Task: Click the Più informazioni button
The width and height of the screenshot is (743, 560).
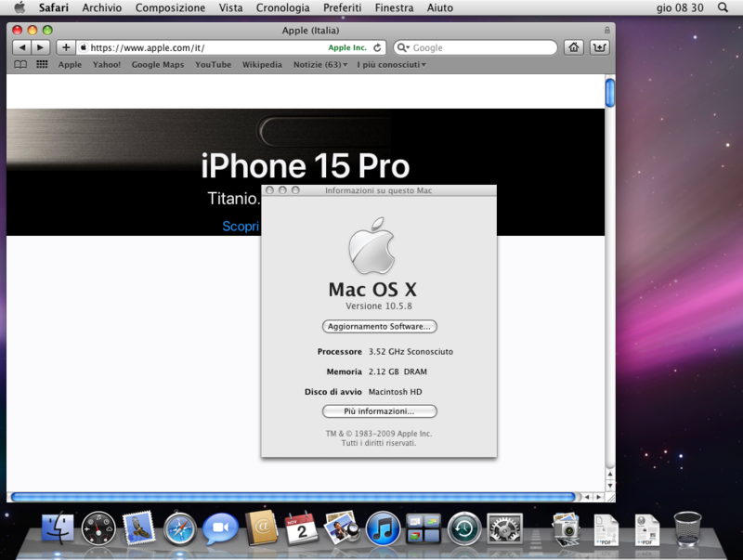Action: 379,411
